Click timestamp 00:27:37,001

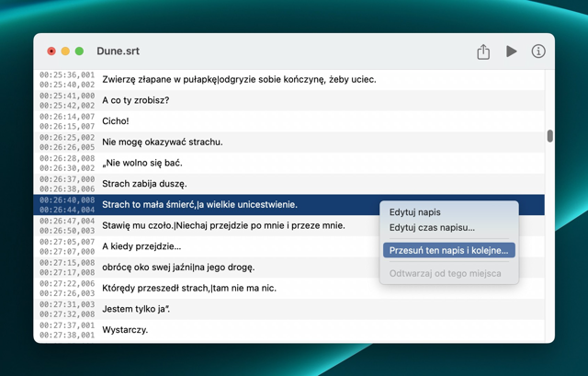67,325
